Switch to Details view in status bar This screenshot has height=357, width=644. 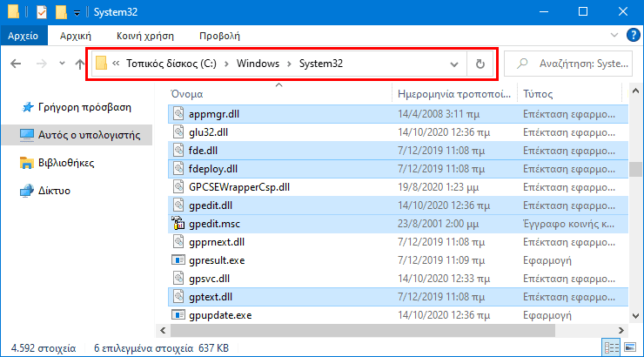coord(611,348)
